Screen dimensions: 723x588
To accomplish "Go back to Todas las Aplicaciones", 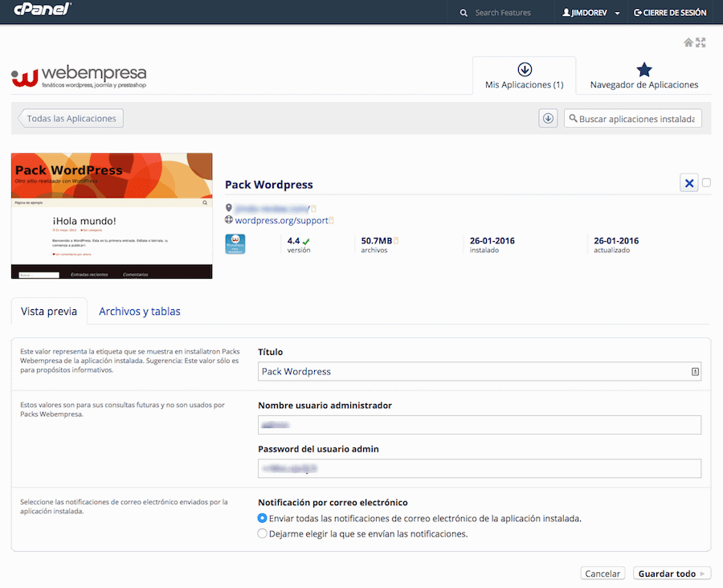I will pyautogui.click(x=71, y=119).
